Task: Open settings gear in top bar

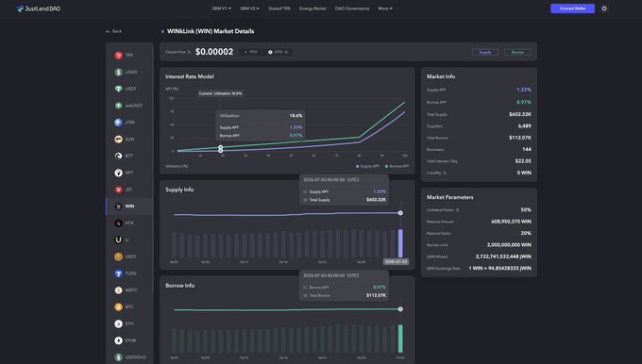Action: tap(604, 8)
